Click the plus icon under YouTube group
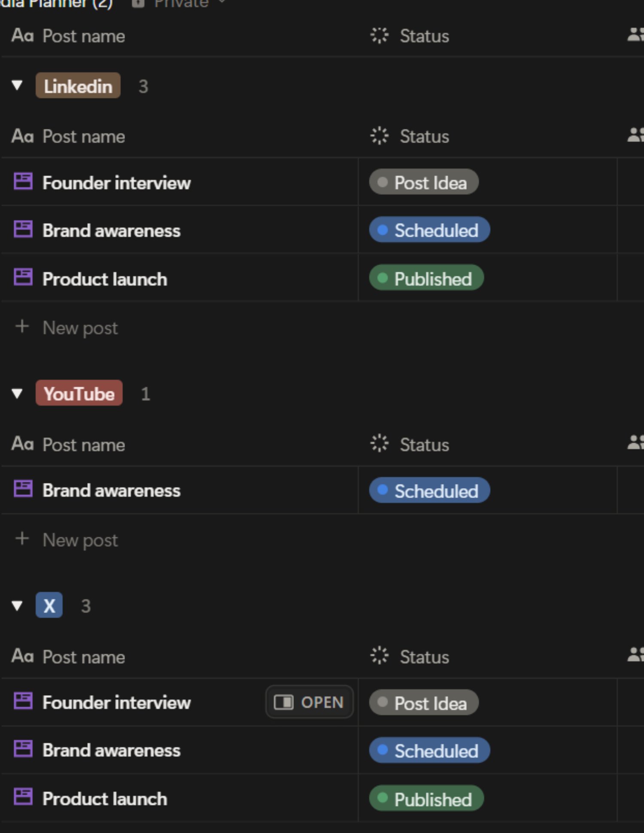The width and height of the screenshot is (644, 833). 22,539
